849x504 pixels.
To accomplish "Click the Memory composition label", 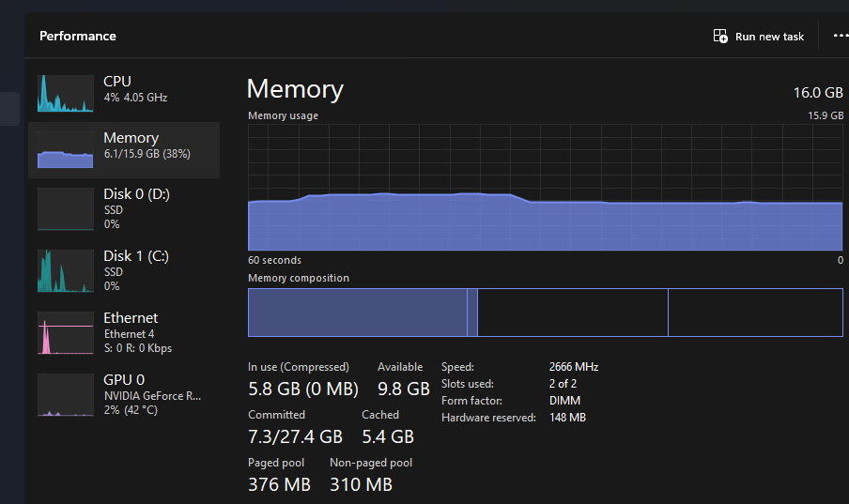I will click(x=299, y=278).
